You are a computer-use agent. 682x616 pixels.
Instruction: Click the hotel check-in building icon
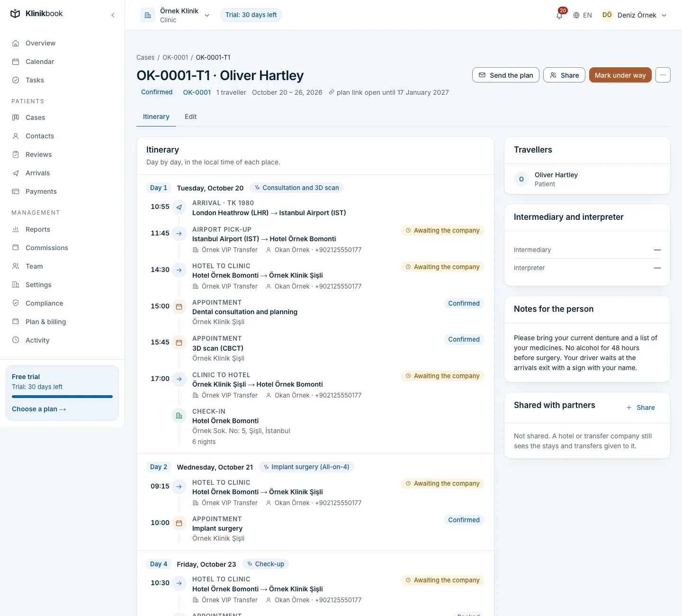tap(179, 416)
